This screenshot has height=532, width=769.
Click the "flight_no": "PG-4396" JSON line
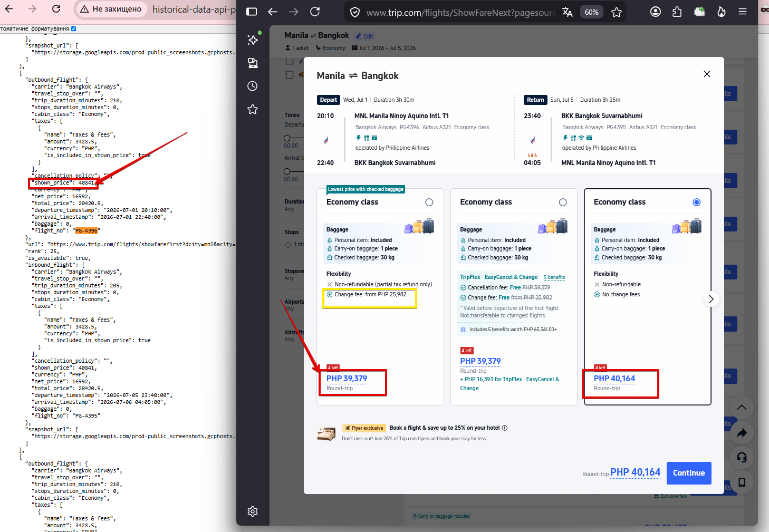66,231
